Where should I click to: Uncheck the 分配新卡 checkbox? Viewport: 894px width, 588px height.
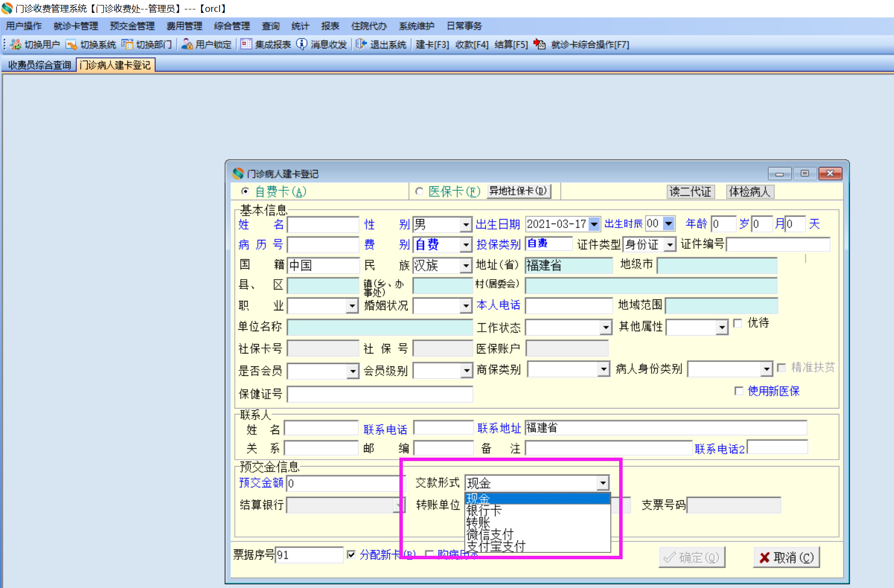351,555
